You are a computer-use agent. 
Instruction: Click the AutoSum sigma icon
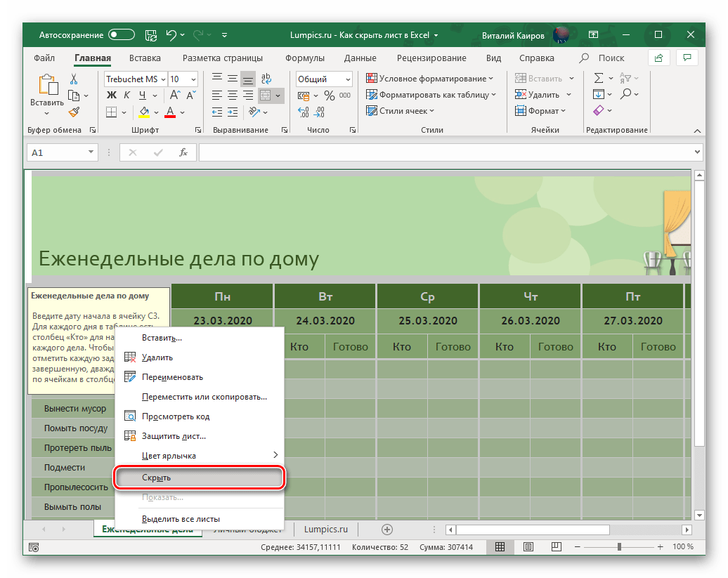[599, 79]
